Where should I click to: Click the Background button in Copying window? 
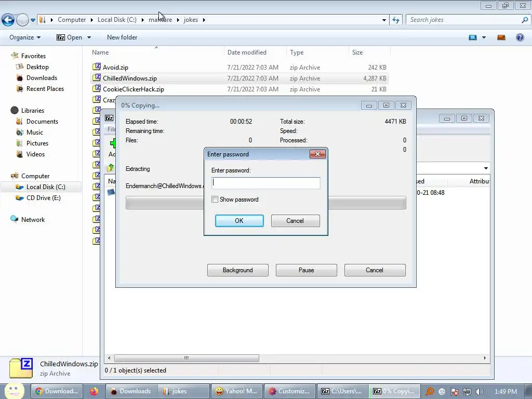coord(238,270)
